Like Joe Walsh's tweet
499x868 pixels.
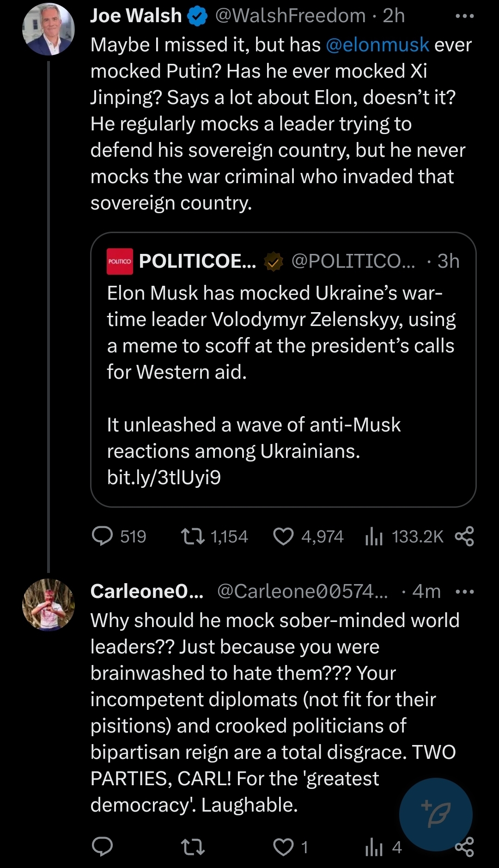pyautogui.click(x=283, y=536)
